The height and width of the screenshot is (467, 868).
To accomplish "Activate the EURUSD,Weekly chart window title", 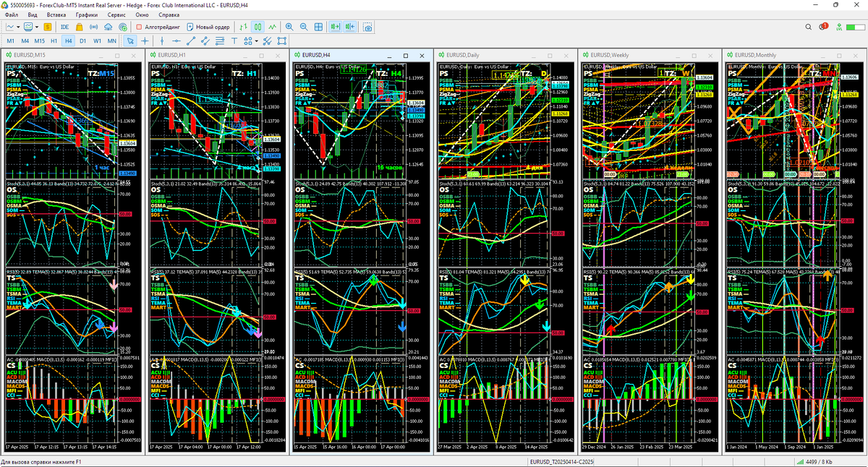I will click(x=610, y=55).
